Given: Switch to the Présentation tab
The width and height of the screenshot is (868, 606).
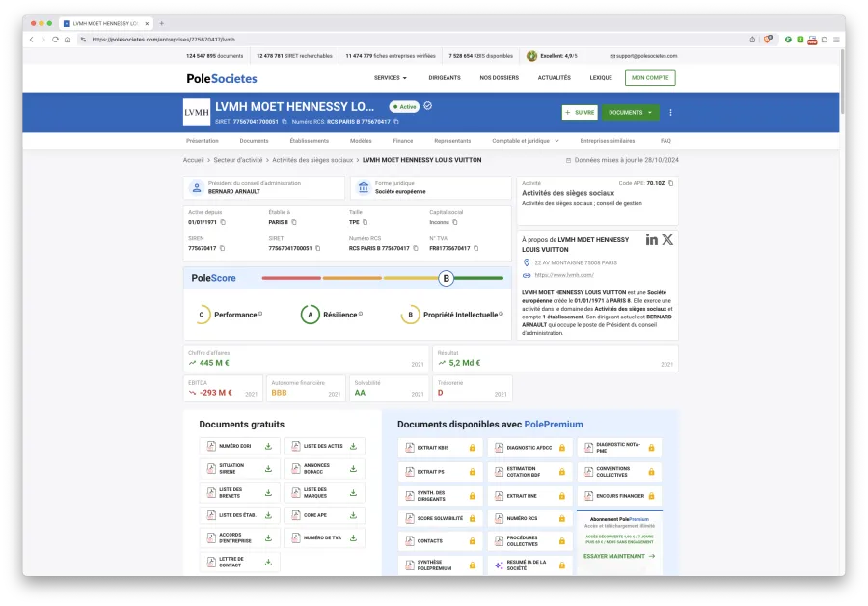Looking at the screenshot, I should [x=203, y=141].
